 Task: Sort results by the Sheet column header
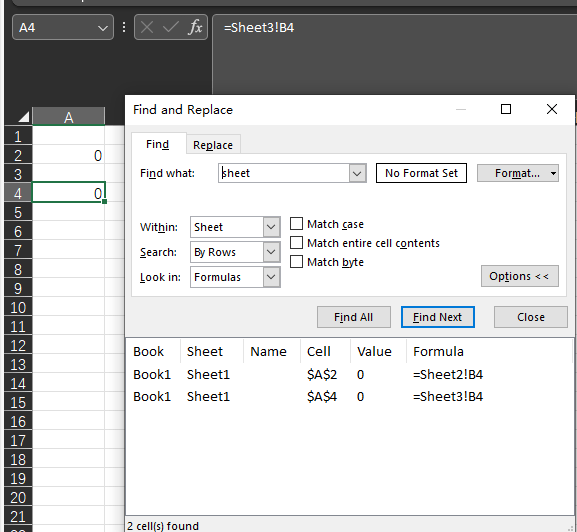(x=212, y=351)
